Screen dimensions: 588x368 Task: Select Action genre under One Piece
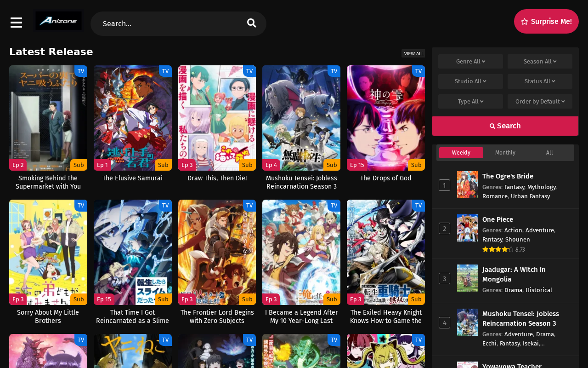point(513,230)
